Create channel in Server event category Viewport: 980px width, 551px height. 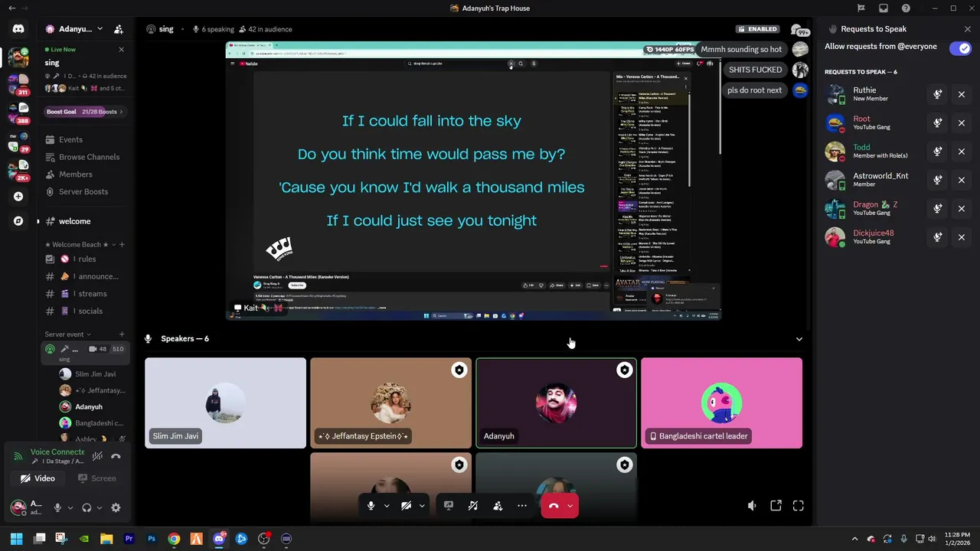122,334
